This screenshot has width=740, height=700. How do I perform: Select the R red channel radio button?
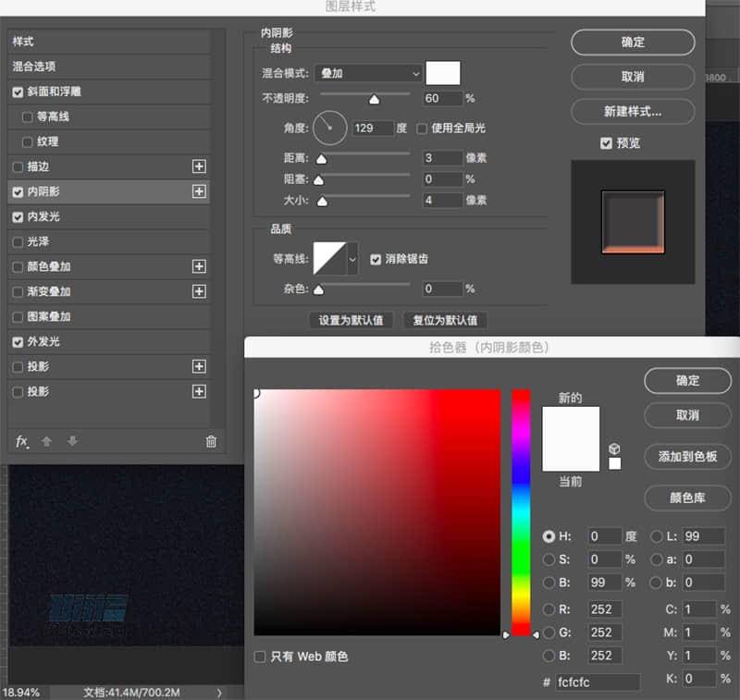click(x=549, y=609)
